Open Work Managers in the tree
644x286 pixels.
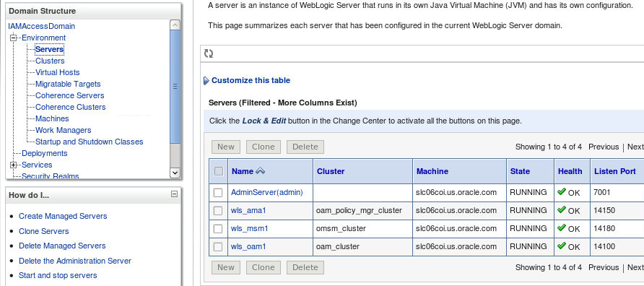pyautogui.click(x=64, y=130)
